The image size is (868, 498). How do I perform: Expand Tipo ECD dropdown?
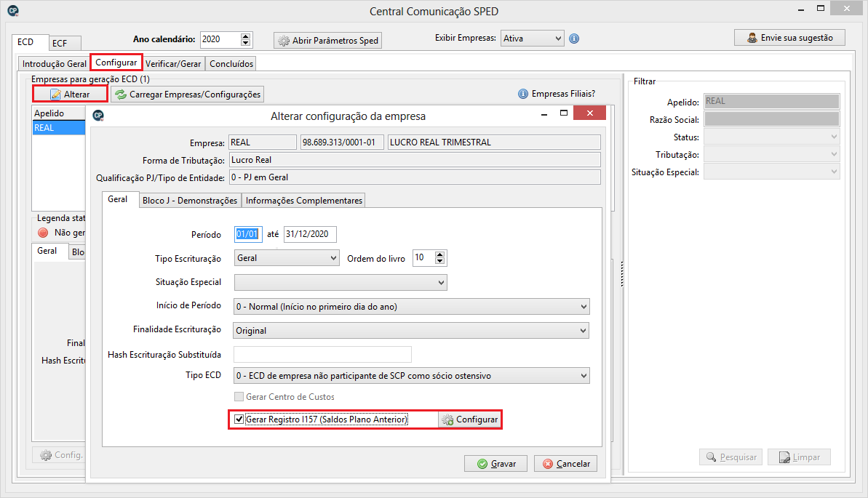[x=411, y=376]
